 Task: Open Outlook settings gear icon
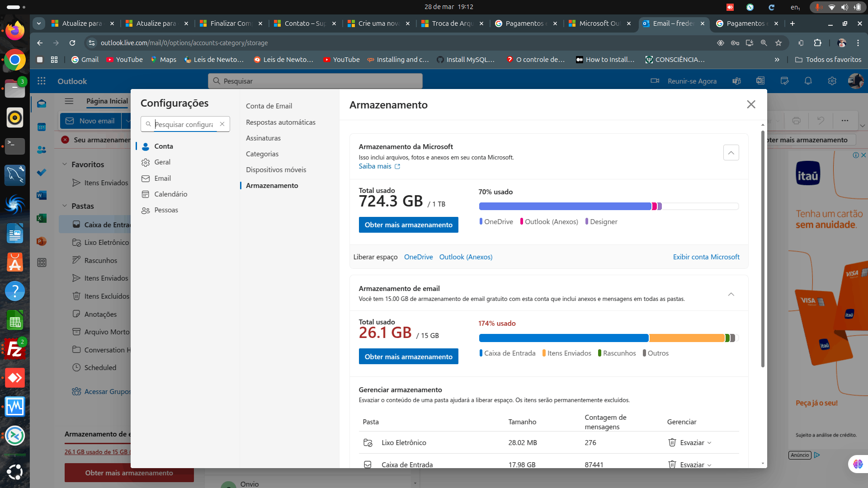point(832,81)
